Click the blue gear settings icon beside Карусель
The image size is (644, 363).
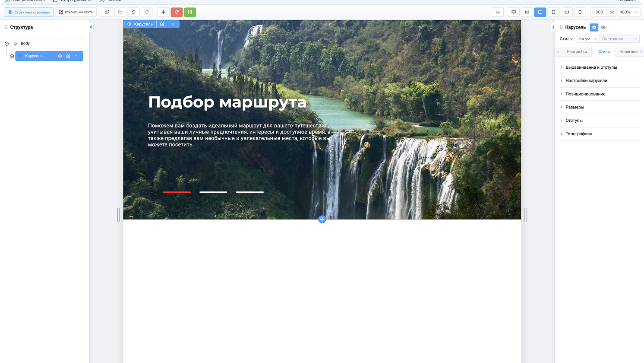pyautogui.click(x=594, y=27)
